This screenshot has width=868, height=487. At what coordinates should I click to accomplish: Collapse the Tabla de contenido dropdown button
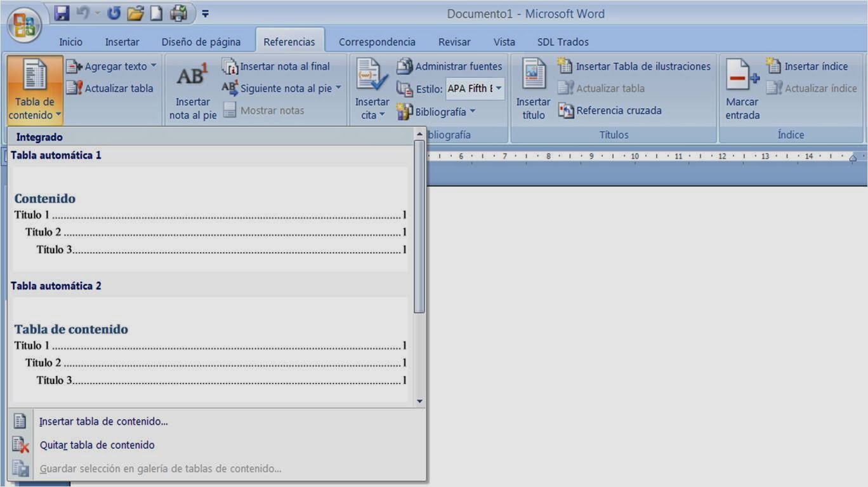pyautogui.click(x=35, y=90)
